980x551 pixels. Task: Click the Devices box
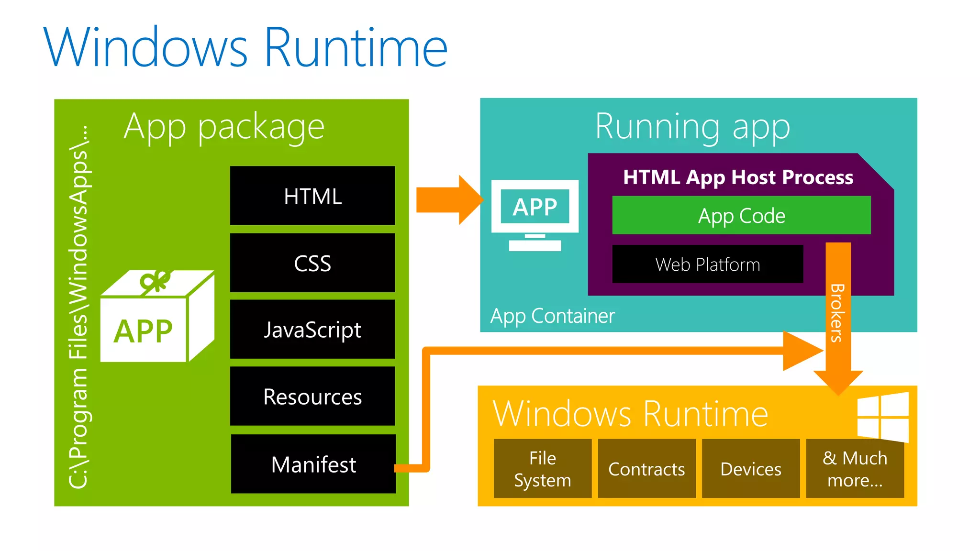click(x=751, y=469)
